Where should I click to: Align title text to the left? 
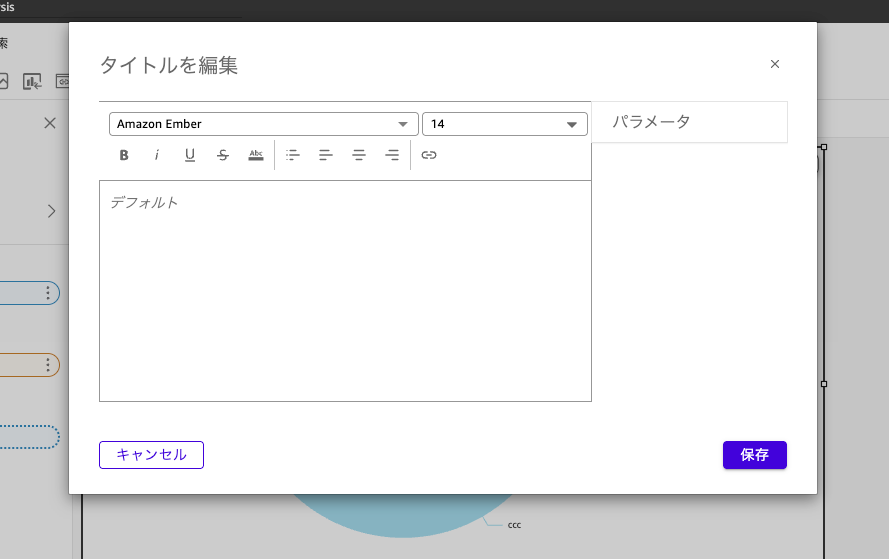326,155
